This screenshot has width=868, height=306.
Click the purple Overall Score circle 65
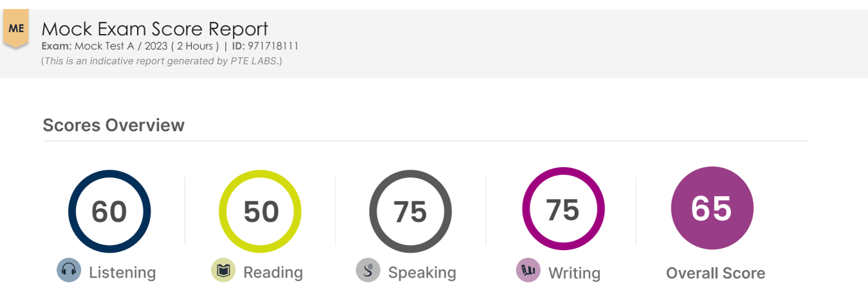(712, 209)
